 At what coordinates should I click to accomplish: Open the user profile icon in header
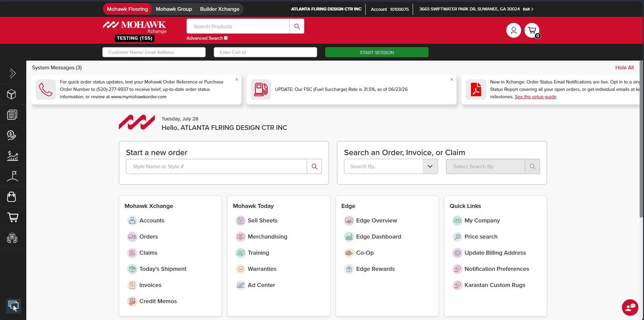tap(513, 30)
